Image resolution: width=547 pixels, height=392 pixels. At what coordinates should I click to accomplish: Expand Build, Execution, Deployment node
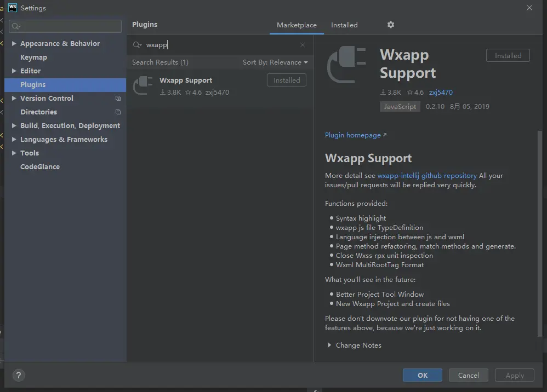click(14, 125)
